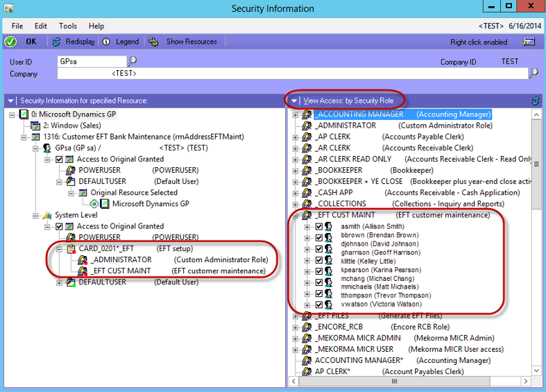Click the _ENCORE_RCB role icon

tap(307, 327)
